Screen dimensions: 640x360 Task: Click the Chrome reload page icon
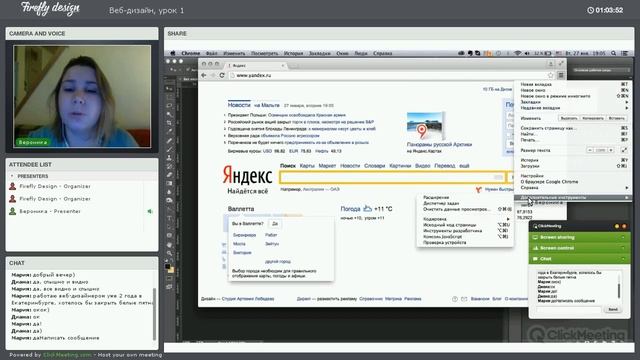(222, 75)
